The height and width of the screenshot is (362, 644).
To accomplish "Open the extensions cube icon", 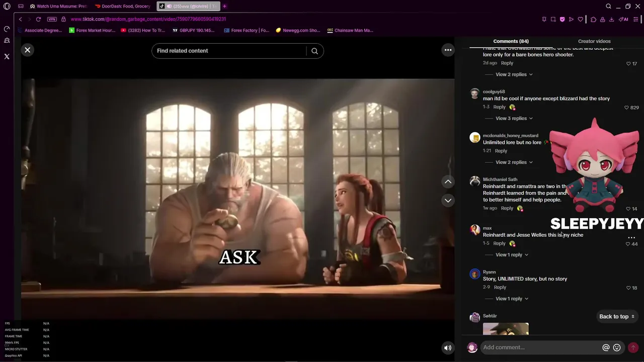I will point(593,19).
